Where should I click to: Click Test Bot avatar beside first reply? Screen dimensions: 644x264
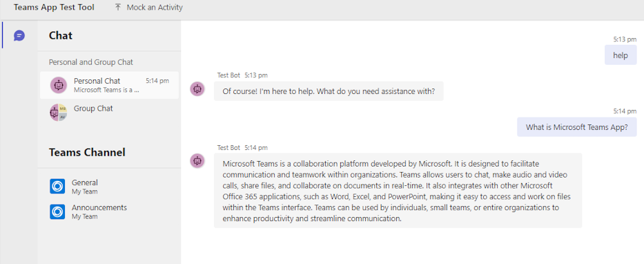(x=197, y=88)
